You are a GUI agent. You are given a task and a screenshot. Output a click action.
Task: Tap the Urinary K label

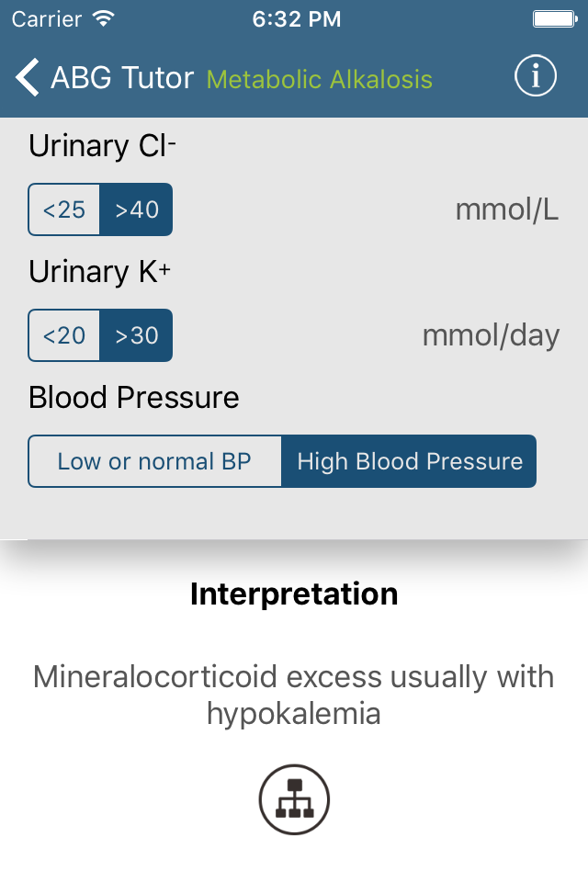[x=99, y=272]
